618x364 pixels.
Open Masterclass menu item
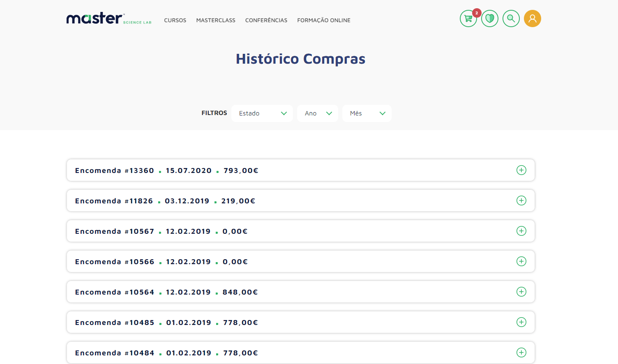point(216,20)
